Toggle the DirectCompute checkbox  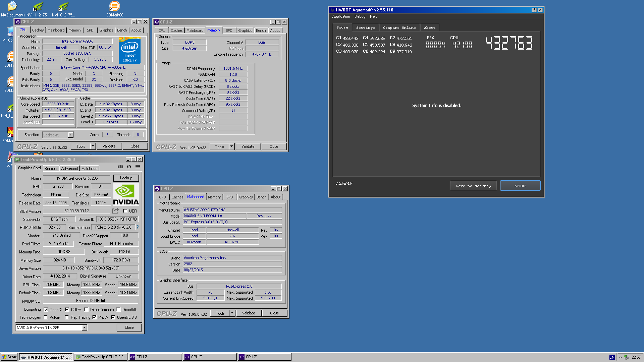[x=86, y=310]
